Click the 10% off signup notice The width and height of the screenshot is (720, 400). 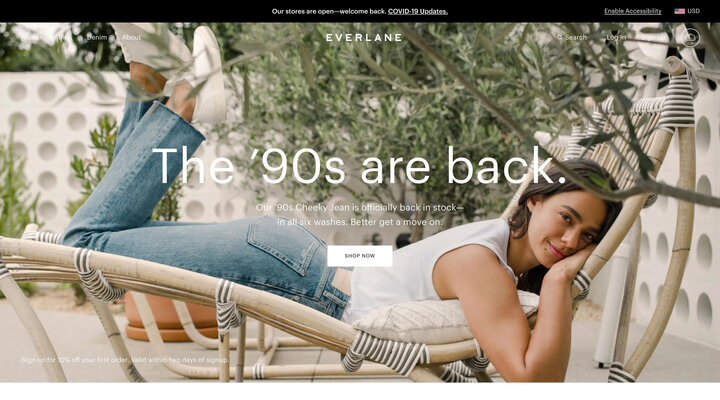[124, 360]
